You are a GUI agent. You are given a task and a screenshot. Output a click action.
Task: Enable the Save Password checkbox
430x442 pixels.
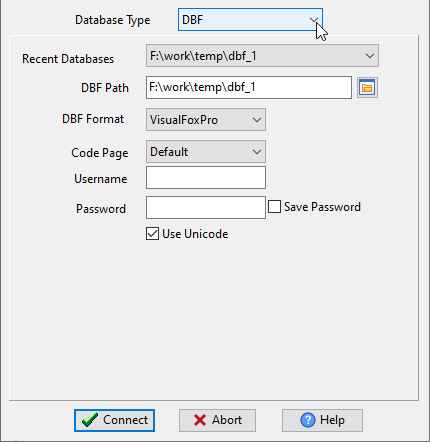click(x=274, y=207)
